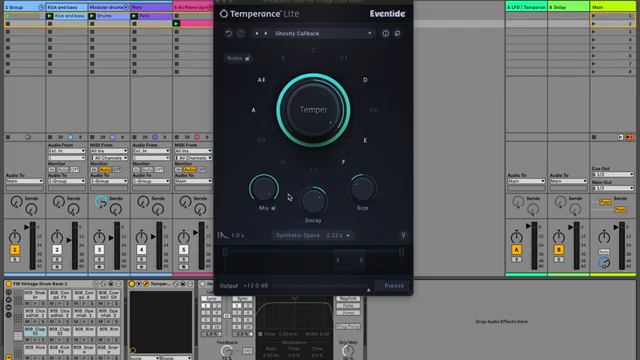Stop clips on Kick and bass track
The width and height of the screenshot is (640, 360).
point(50,137)
